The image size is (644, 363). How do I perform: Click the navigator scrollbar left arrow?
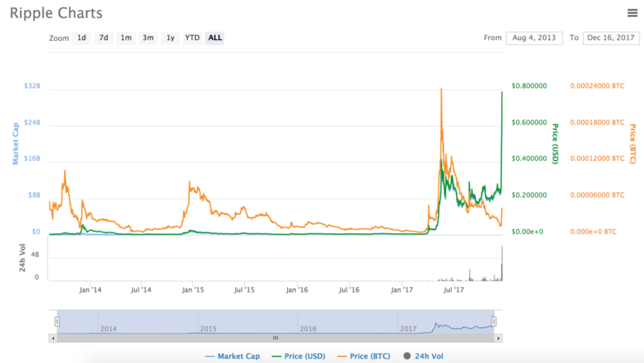[x=53, y=339]
